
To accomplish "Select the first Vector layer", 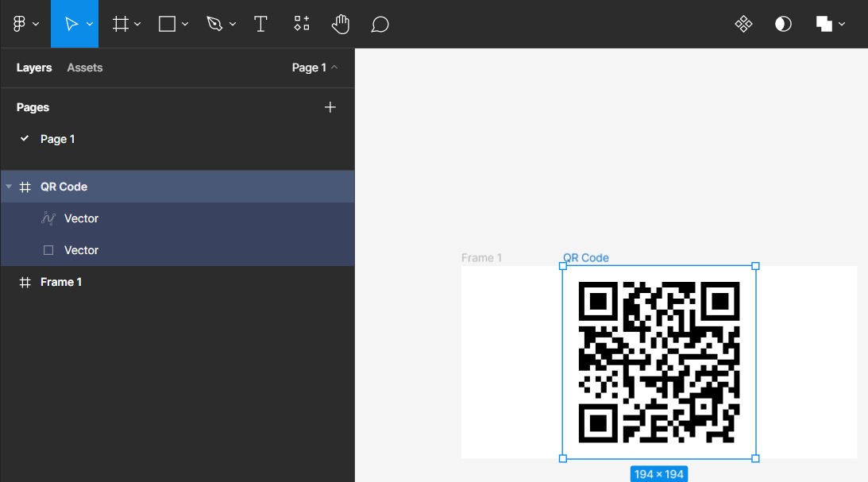I will pyautogui.click(x=81, y=218).
